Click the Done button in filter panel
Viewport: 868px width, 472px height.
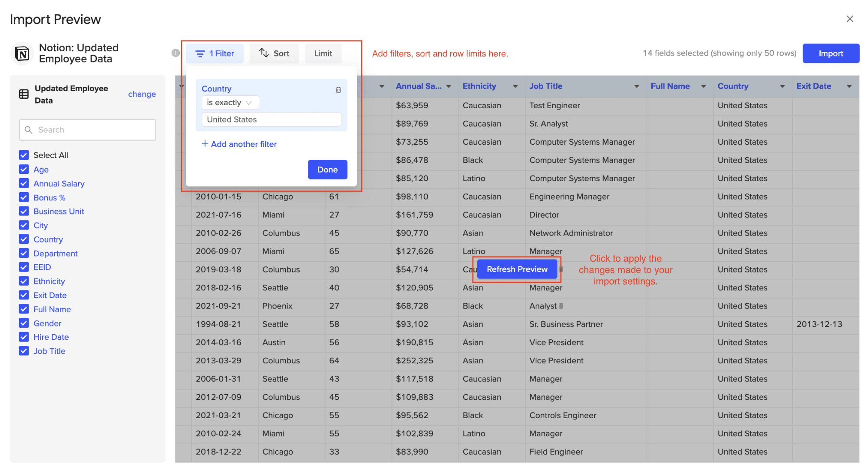pos(327,170)
